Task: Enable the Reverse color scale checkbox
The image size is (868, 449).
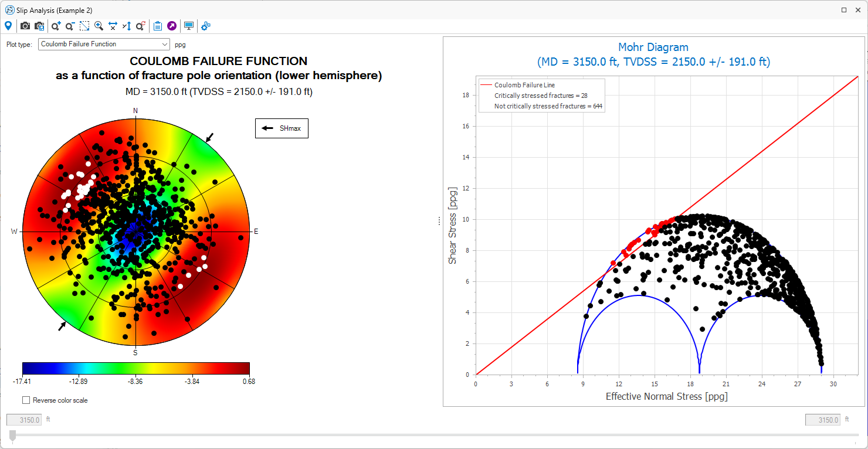Action: pos(26,400)
